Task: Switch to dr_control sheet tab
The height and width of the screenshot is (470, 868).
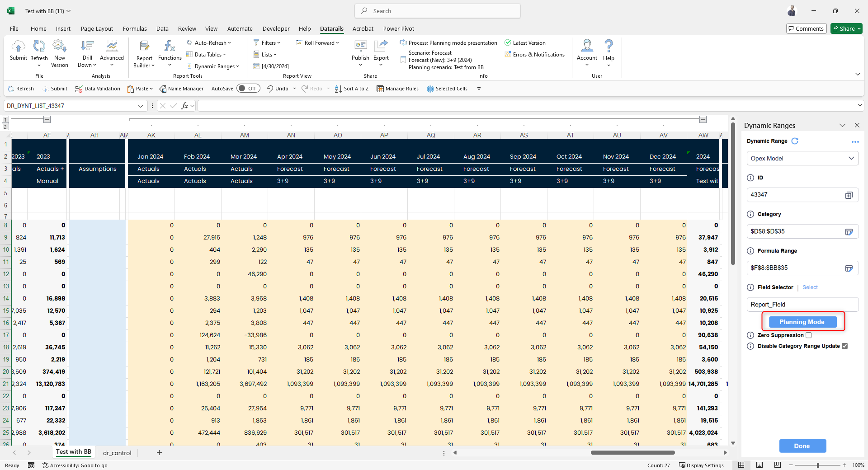Action: [x=117, y=453]
